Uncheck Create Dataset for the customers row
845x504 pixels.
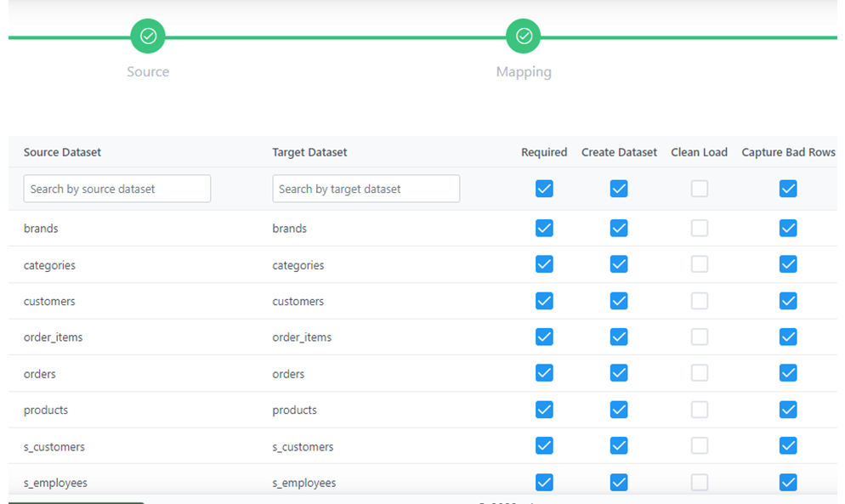pos(619,301)
